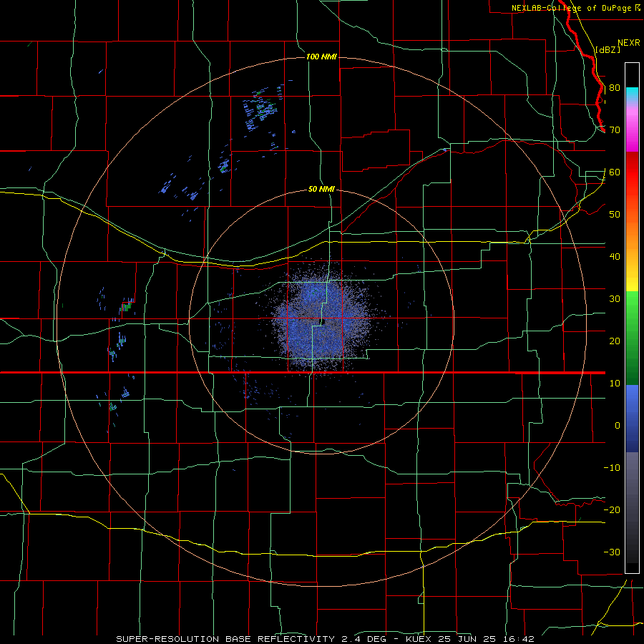Click the [dBZ] unit label
The height and width of the screenshot is (644, 644).
608,50
